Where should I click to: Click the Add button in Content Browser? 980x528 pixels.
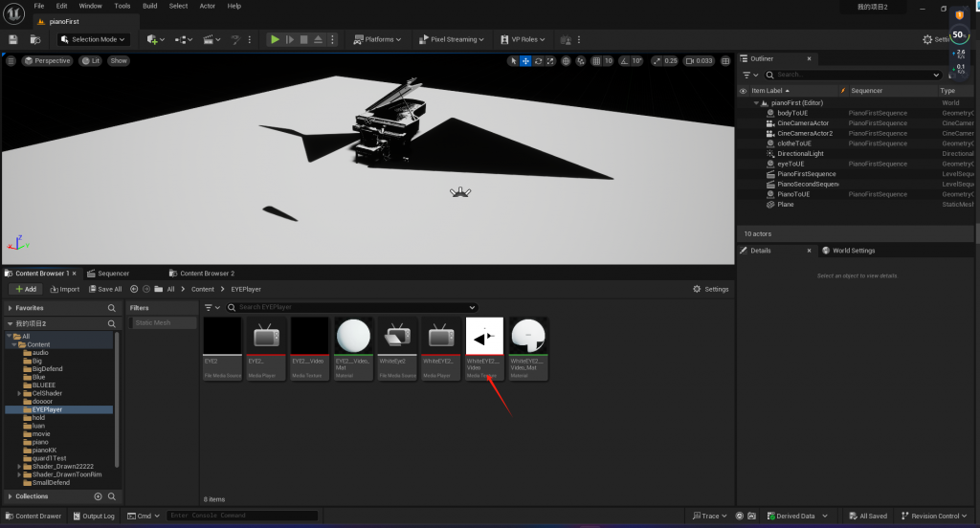click(x=26, y=289)
